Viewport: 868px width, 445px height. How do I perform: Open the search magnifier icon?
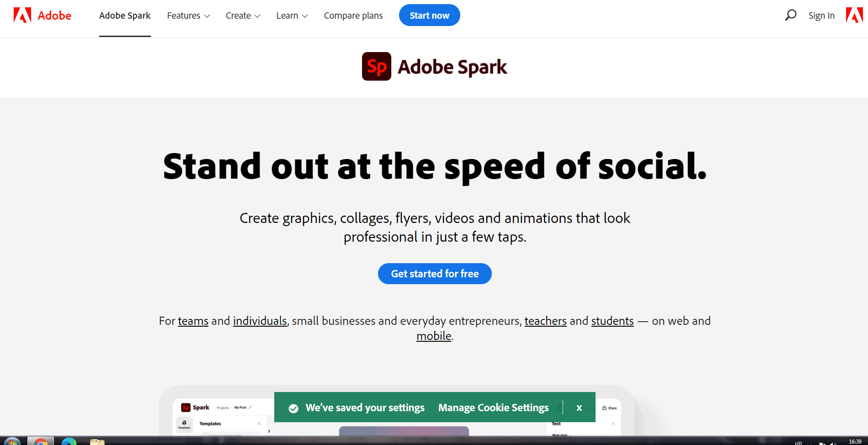click(790, 16)
